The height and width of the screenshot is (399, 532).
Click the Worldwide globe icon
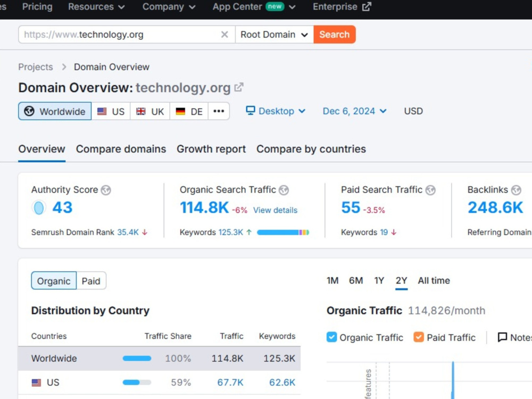point(29,111)
